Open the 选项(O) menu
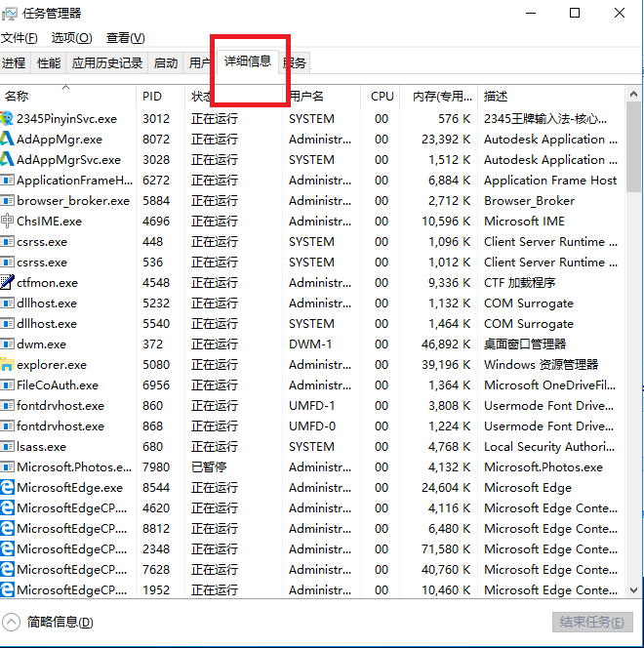Viewport: 644px width, 648px height. (72, 38)
